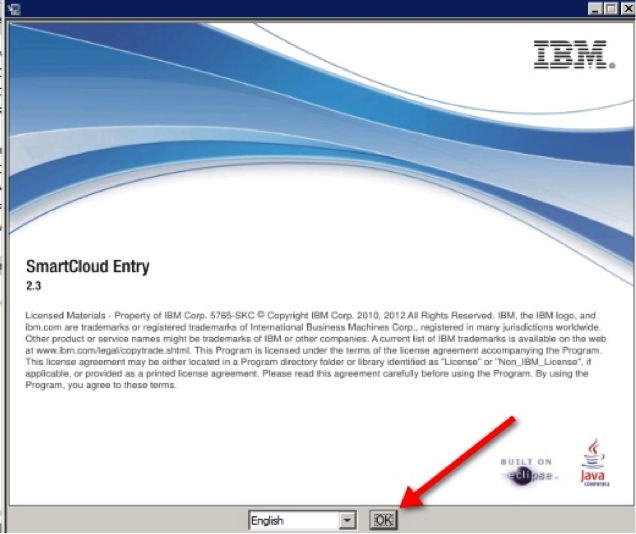Click the www.ibm.com/legal/copytrade.shtml text

coord(113,350)
